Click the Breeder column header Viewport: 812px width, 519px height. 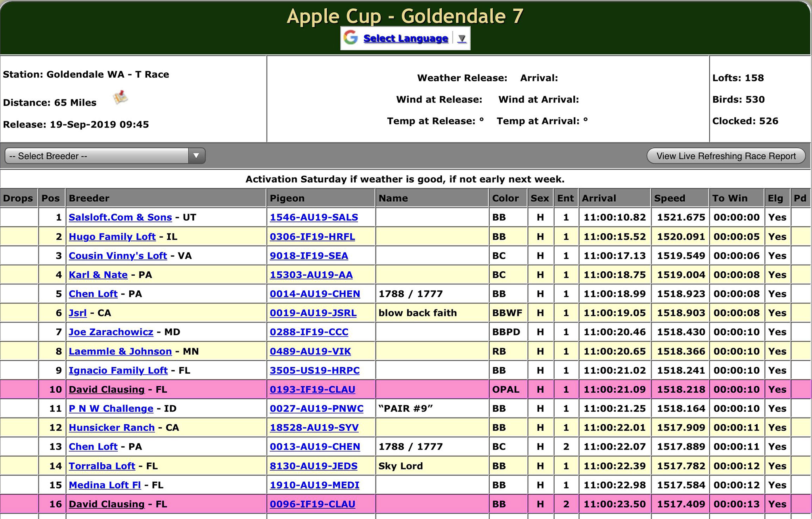[89, 198]
